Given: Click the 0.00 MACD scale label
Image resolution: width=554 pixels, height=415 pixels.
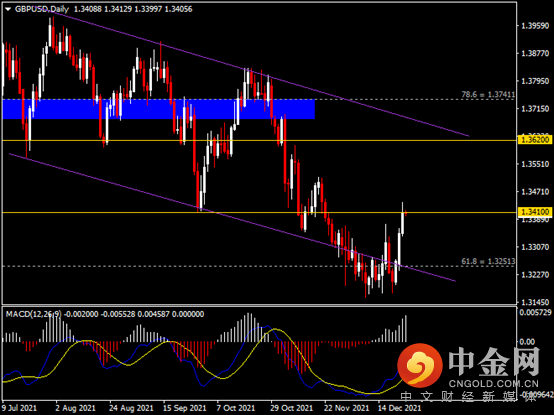Looking at the screenshot, I should coord(528,342).
